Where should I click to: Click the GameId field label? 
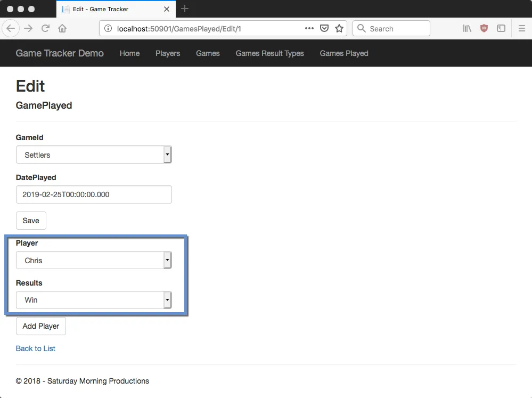(x=29, y=137)
